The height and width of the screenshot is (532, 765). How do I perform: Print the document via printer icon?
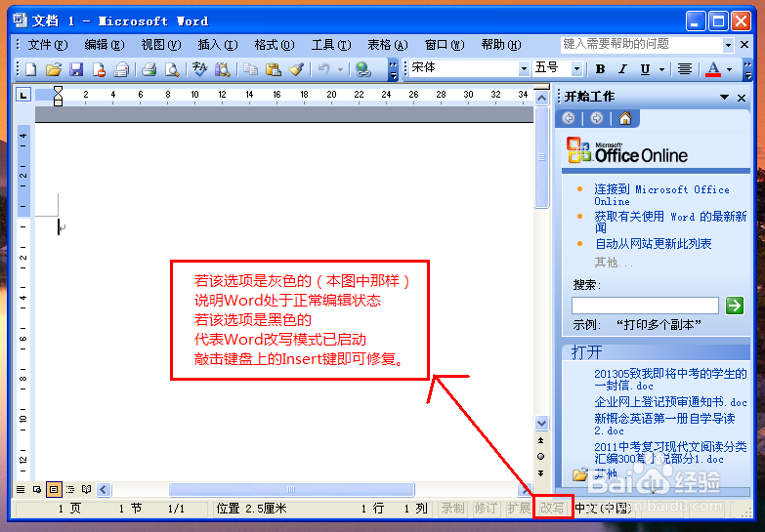tap(149, 69)
